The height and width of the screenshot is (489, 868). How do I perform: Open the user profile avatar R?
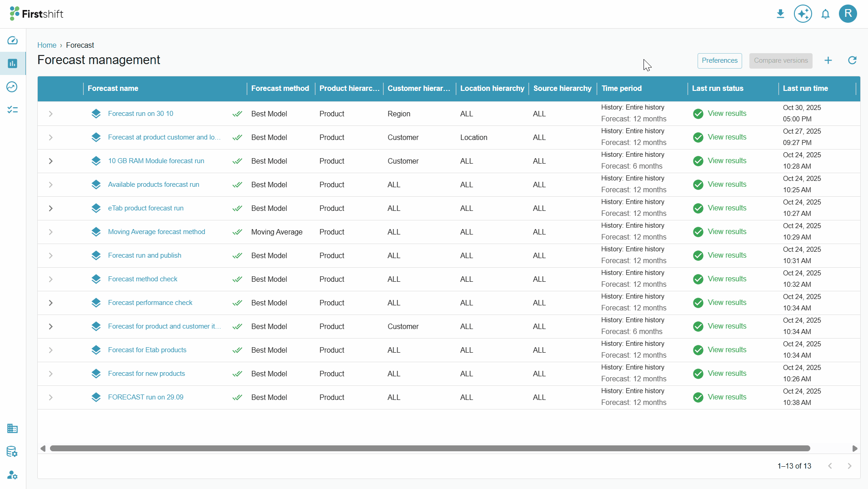[x=848, y=14]
